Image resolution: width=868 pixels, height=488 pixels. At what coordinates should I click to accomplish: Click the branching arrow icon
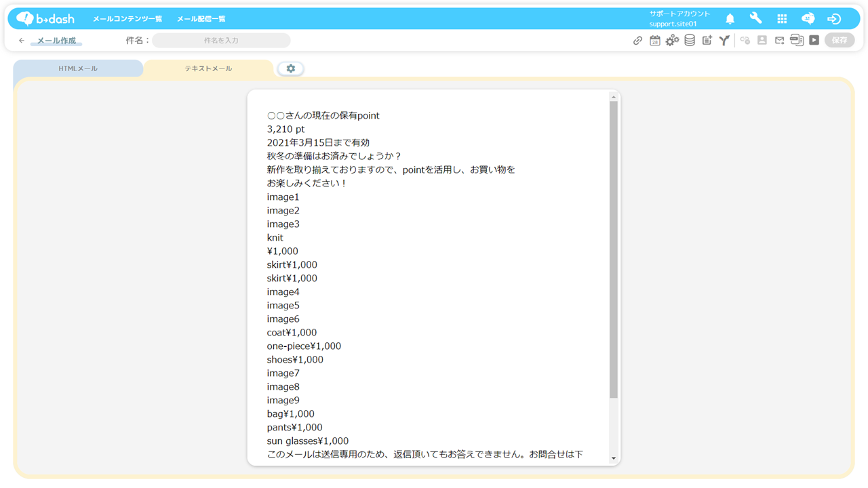724,41
